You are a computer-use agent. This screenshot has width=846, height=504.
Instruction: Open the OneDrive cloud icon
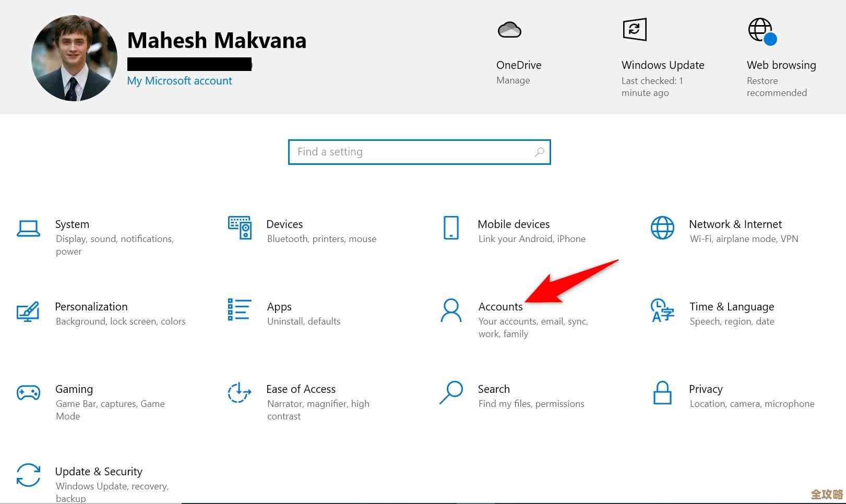pyautogui.click(x=509, y=30)
